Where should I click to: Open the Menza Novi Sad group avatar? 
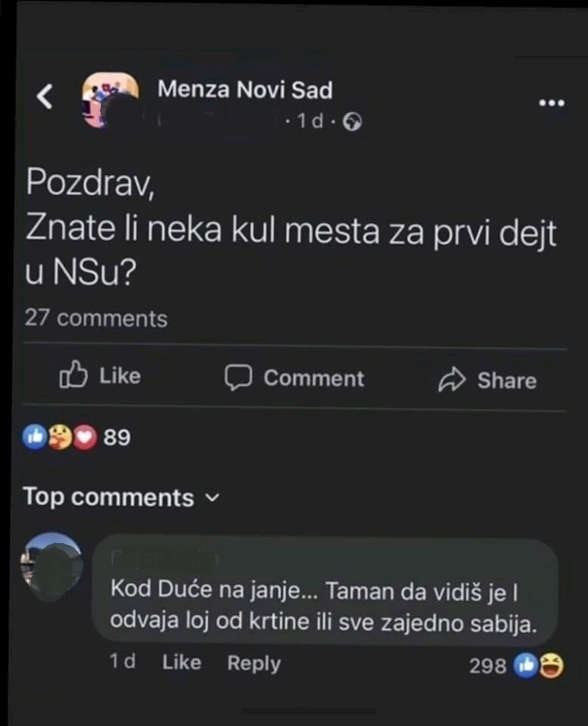tap(110, 101)
